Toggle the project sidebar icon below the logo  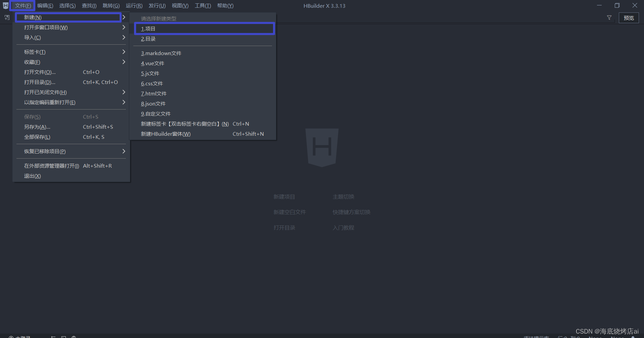coord(7,17)
